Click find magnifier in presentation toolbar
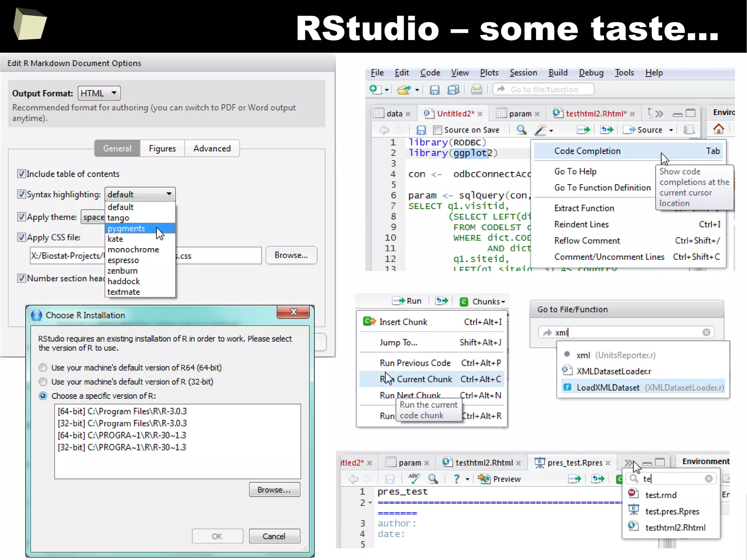747x560 pixels. point(433,479)
